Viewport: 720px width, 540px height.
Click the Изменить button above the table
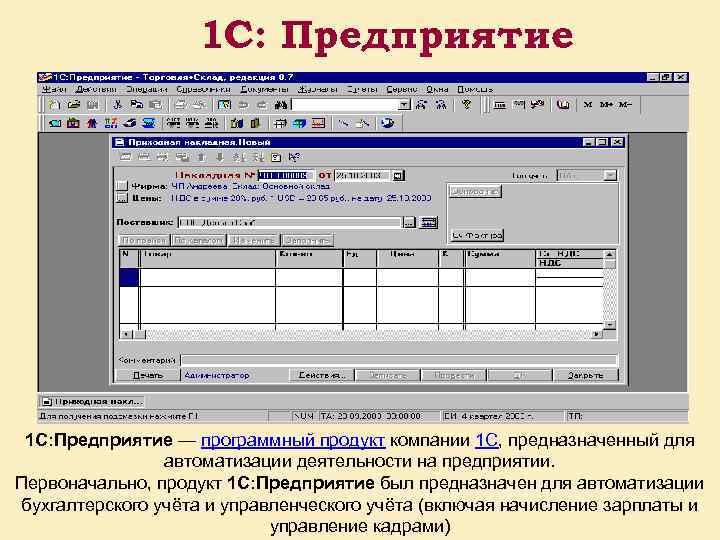pyautogui.click(x=254, y=240)
